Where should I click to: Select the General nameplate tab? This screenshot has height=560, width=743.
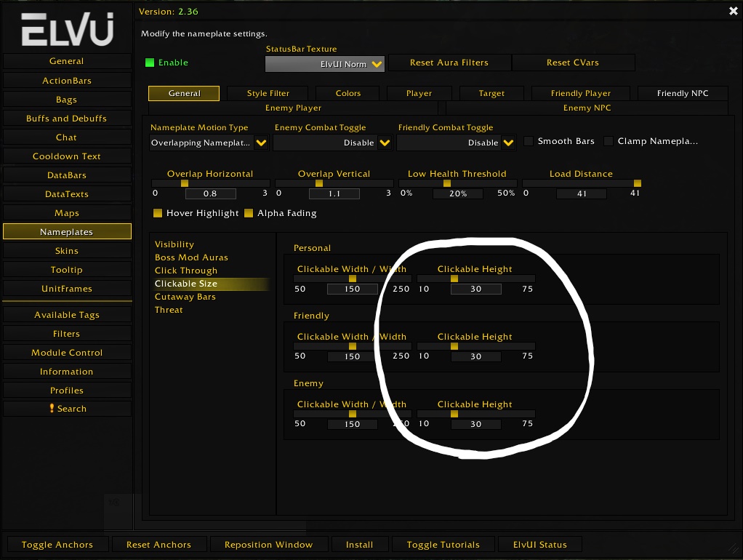[184, 93]
